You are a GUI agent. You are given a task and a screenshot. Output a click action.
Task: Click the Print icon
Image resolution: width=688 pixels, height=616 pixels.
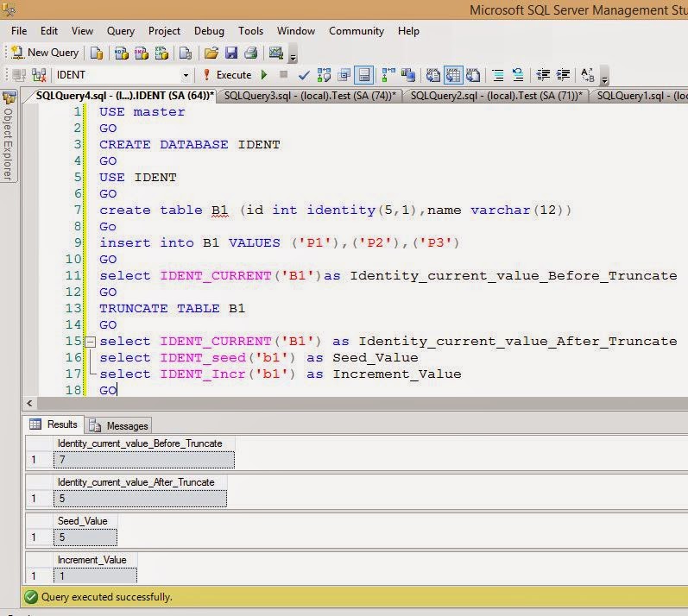pos(251,53)
